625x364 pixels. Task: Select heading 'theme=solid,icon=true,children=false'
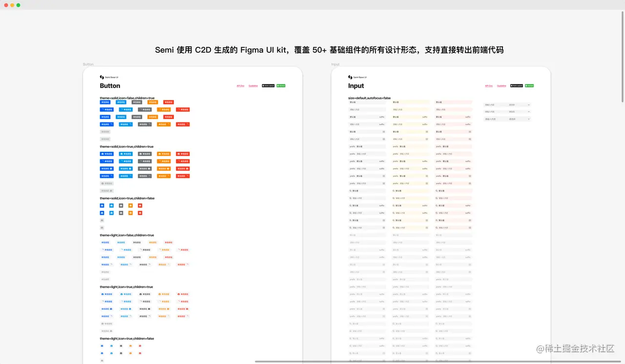point(127,198)
